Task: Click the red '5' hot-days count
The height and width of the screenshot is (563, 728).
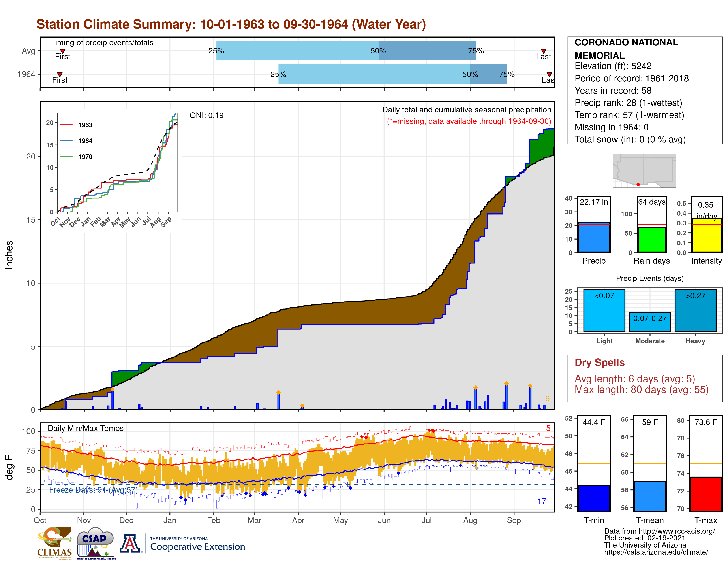Action: point(548,428)
